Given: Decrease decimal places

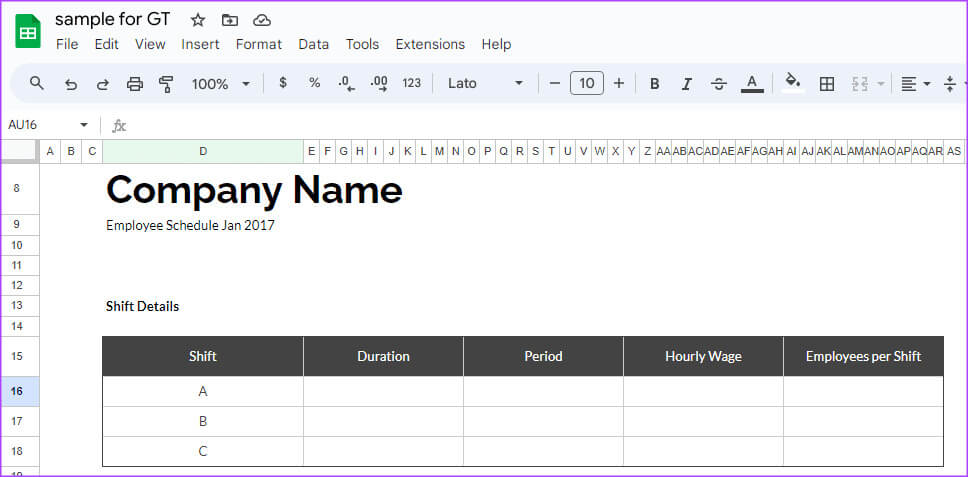Looking at the screenshot, I should pyautogui.click(x=346, y=83).
